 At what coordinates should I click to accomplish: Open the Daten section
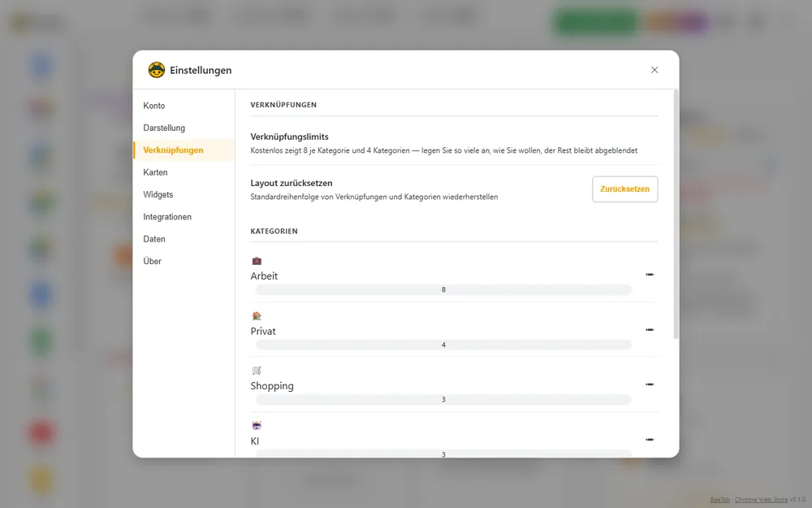(x=184, y=239)
